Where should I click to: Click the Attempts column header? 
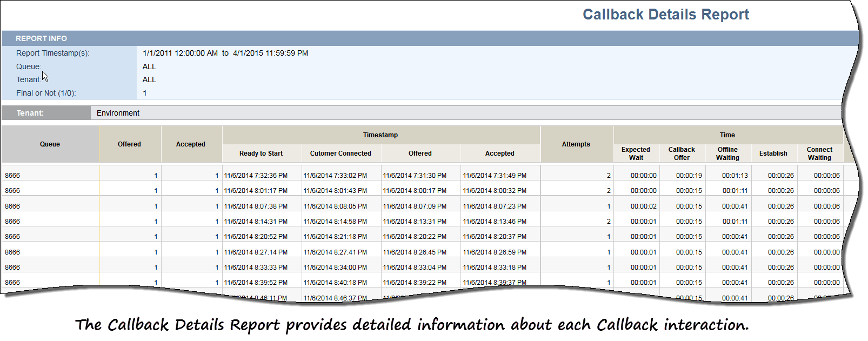[x=576, y=144]
